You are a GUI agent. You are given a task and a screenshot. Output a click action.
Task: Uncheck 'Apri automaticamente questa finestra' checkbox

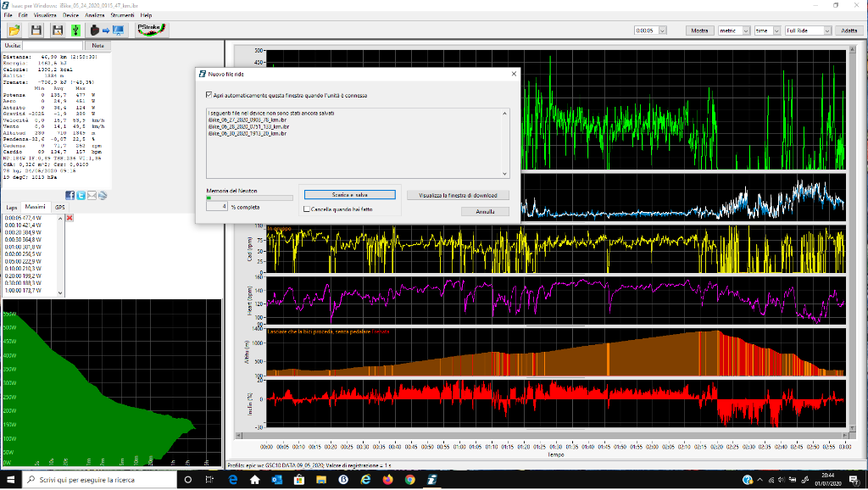tap(210, 95)
